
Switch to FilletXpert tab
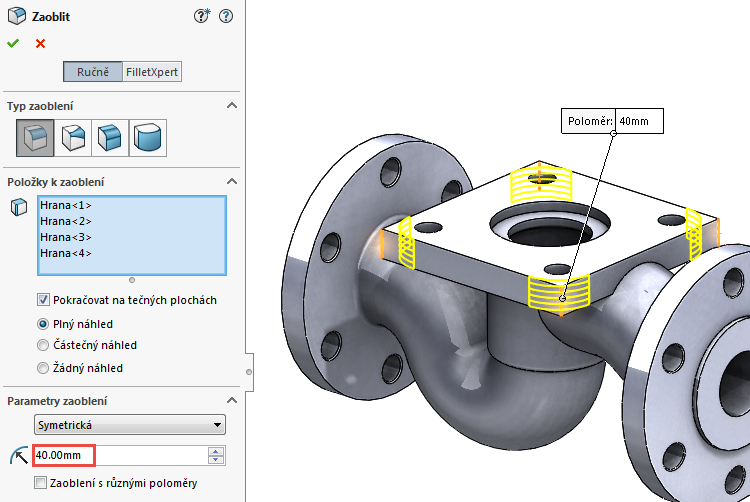[152, 72]
